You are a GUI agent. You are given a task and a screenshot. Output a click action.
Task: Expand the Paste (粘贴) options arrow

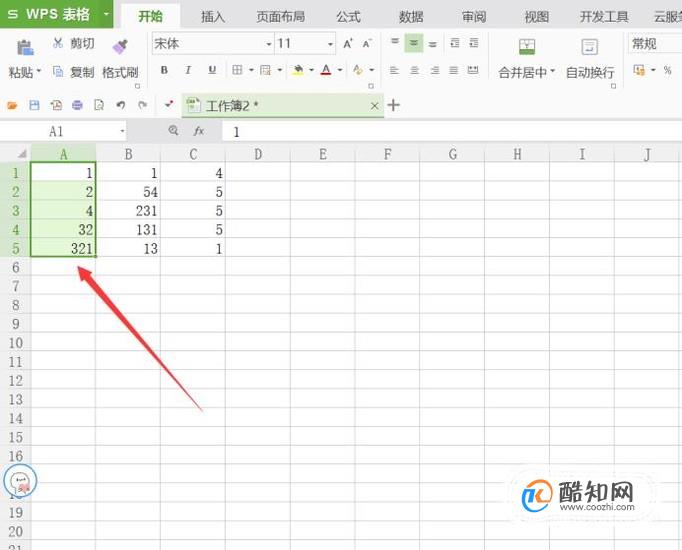[x=39, y=70]
